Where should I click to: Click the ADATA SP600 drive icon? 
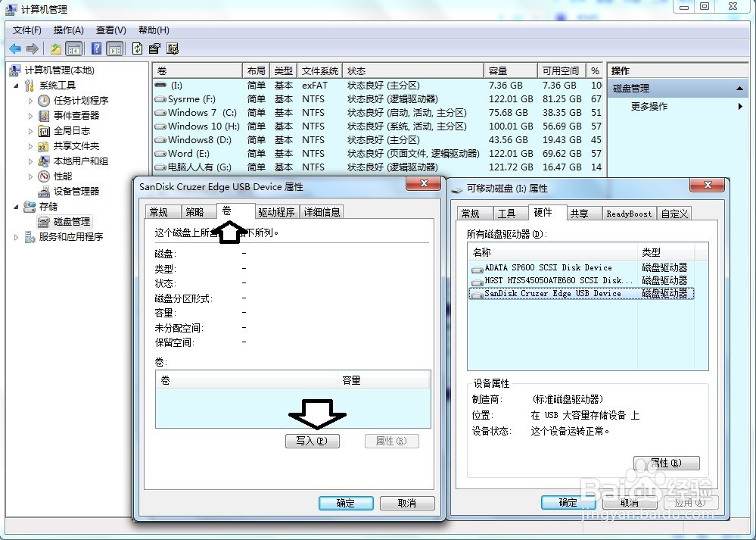478,268
